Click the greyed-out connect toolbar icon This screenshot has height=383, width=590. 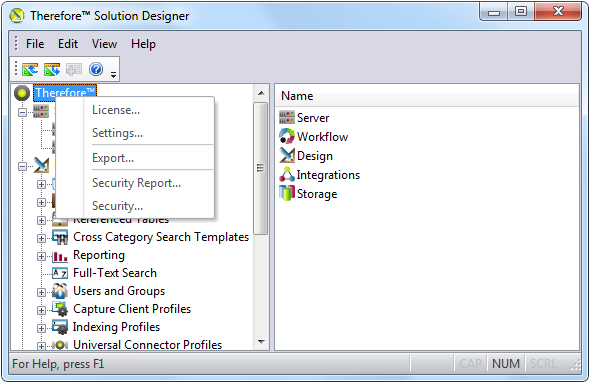pyautogui.click(x=74, y=69)
